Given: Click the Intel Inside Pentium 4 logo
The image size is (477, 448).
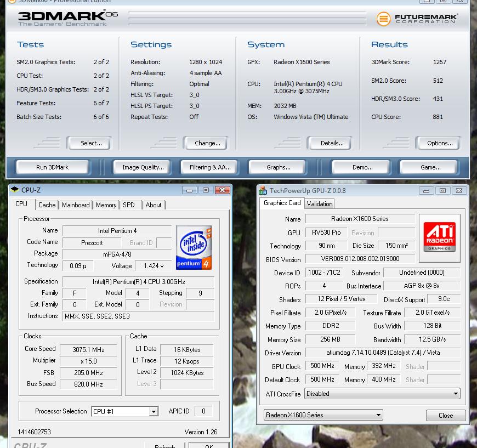Looking at the screenshot, I should click(x=194, y=247).
